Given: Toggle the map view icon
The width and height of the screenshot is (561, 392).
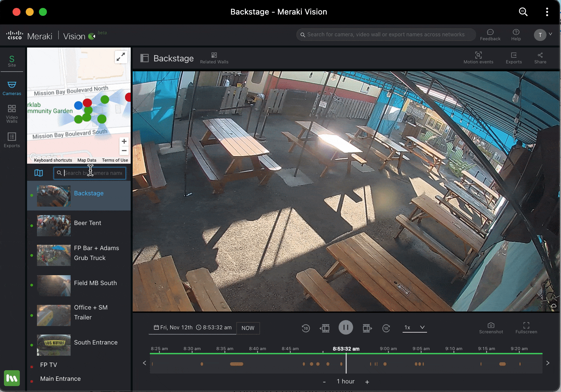Looking at the screenshot, I should 39,173.
